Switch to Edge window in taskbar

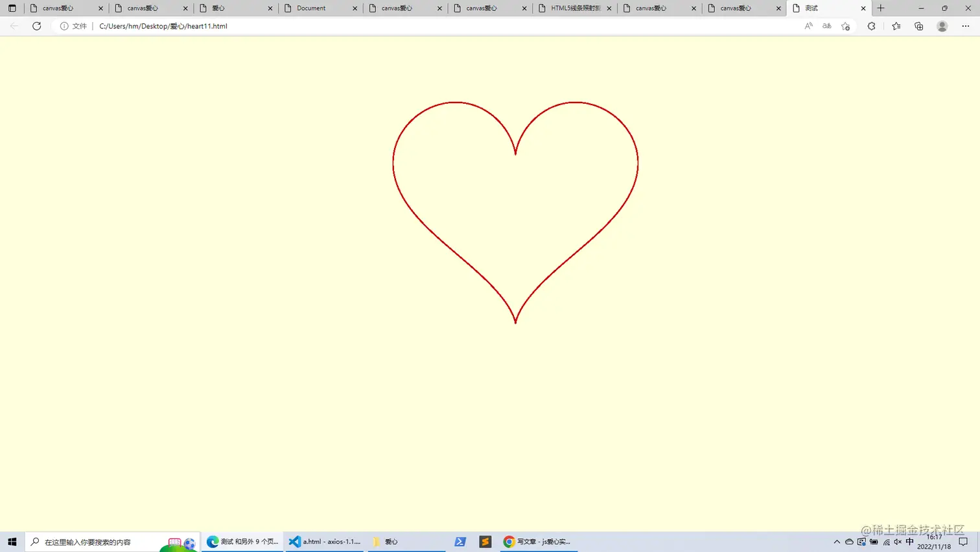click(242, 542)
